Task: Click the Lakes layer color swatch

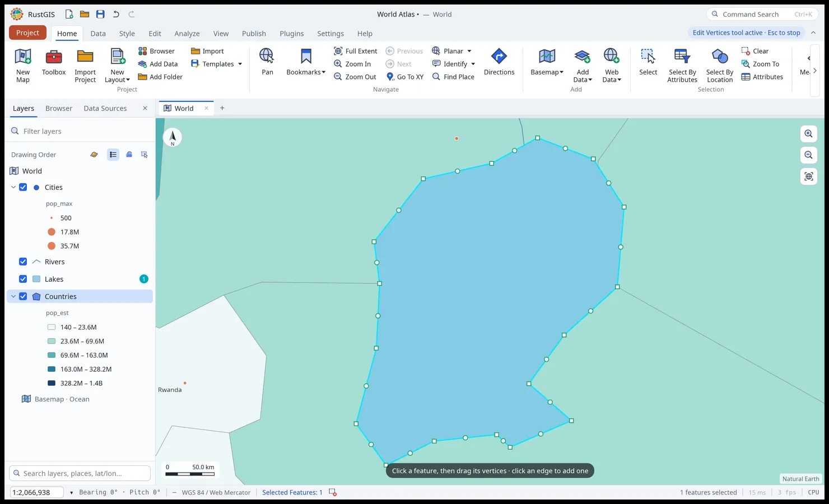Action: [x=36, y=279]
